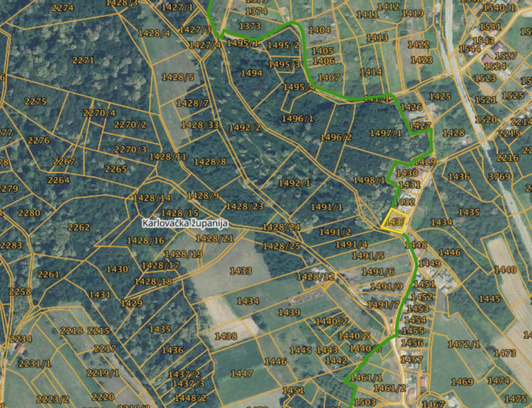Select parcel 1472/1
The width and height of the screenshot is (532, 408).
[x=464, y=344]
